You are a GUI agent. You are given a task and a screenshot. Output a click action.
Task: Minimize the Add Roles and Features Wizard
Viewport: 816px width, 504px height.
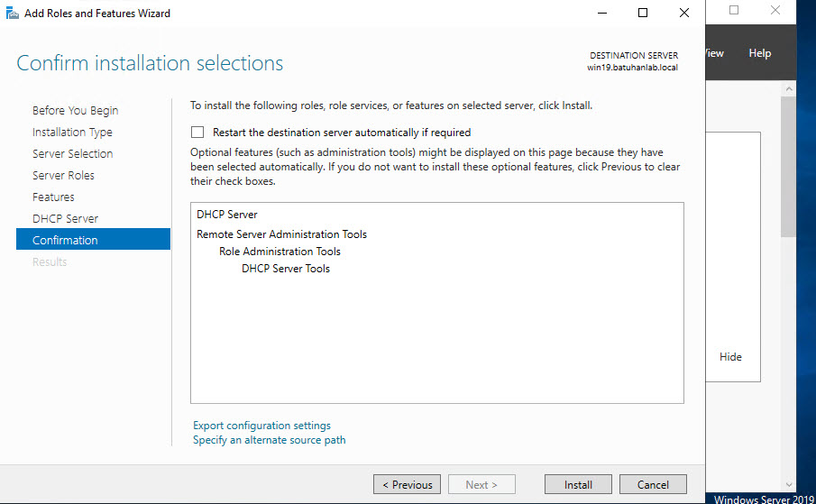tap(601, 14)
